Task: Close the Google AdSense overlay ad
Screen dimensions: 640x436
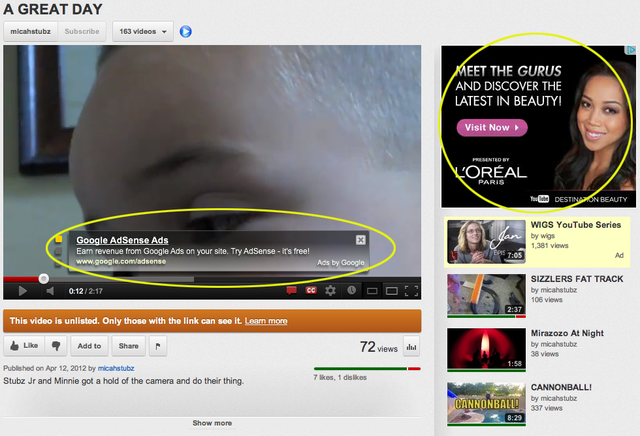Action: point(360,240)
